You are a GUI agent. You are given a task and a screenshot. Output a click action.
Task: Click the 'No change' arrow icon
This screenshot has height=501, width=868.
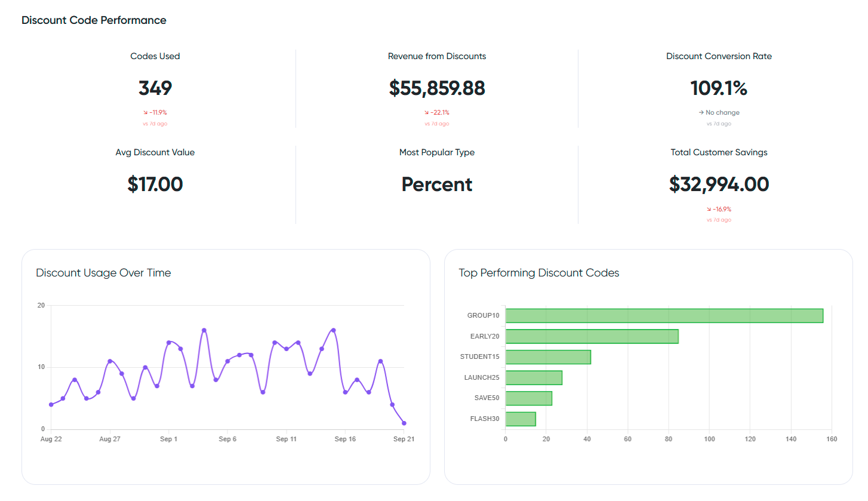(700, 112)
